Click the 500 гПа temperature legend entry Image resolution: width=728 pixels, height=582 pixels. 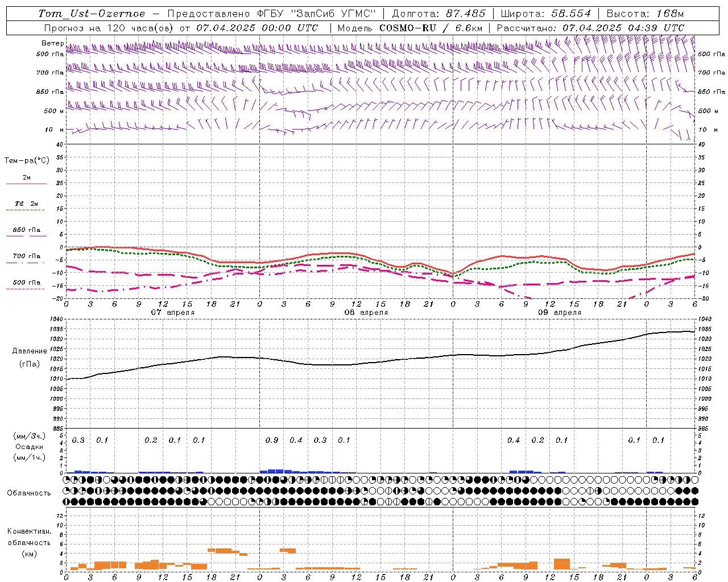click(x=26, y=282)
